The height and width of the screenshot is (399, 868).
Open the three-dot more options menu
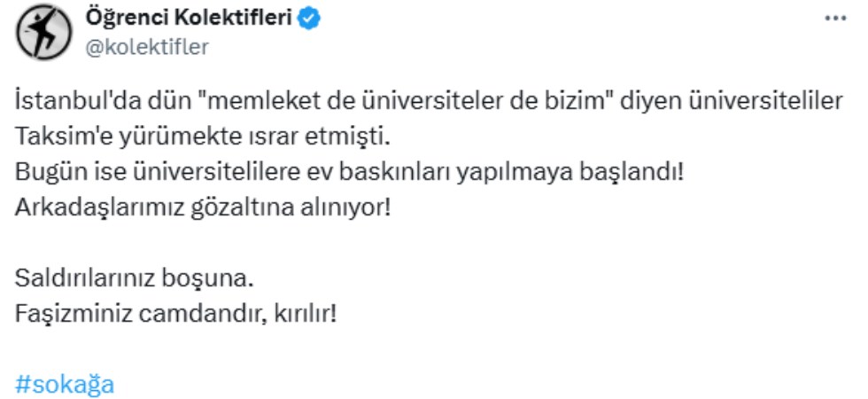point(834,20)
